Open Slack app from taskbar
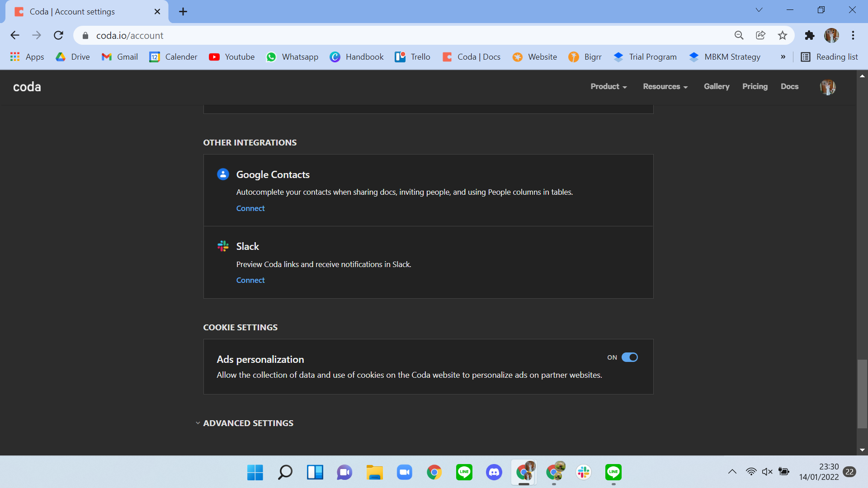Screen dimensions: 868x488 point(583,472)
